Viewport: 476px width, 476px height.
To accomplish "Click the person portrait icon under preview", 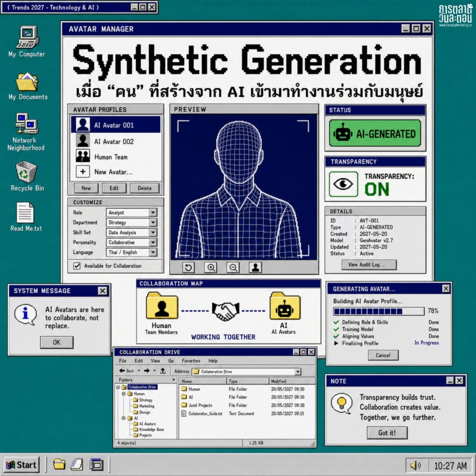I will click(x=256, y=267).
